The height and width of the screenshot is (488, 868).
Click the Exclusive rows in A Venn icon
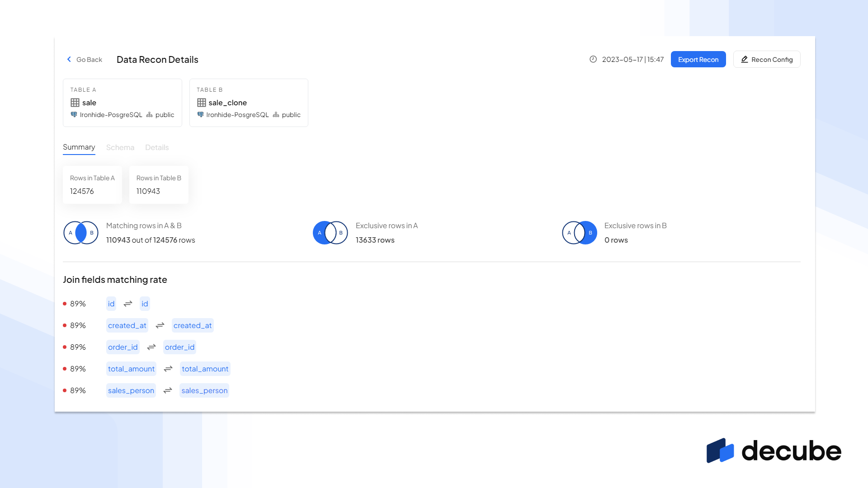point(330,233)
